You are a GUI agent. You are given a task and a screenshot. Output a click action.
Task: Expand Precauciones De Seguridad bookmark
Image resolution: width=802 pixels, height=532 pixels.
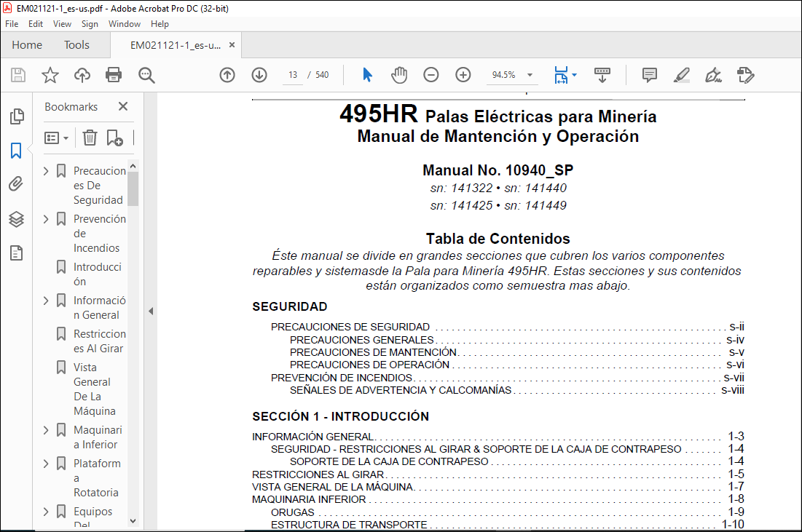pyautogui.click(x=46, y=171)
